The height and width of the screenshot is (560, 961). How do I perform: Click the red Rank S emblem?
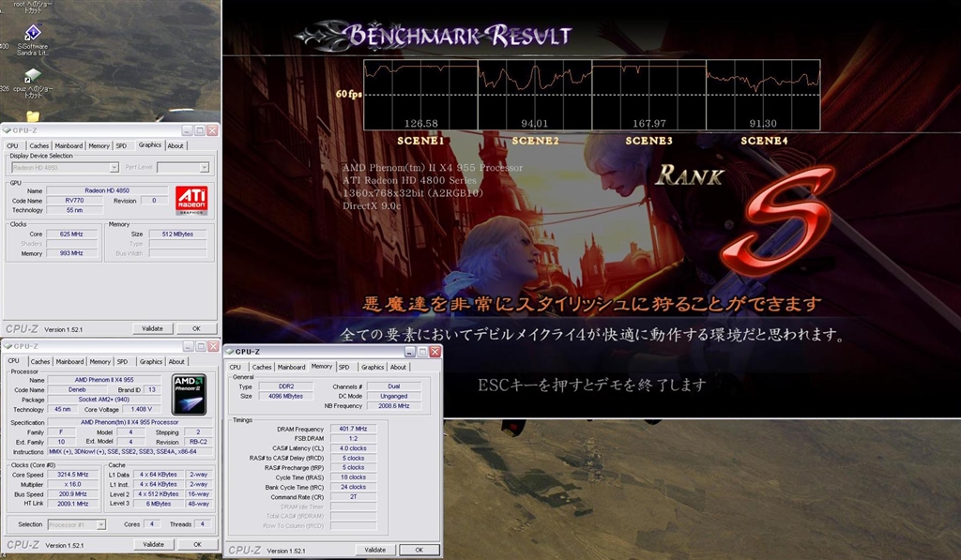pos(778,220)
